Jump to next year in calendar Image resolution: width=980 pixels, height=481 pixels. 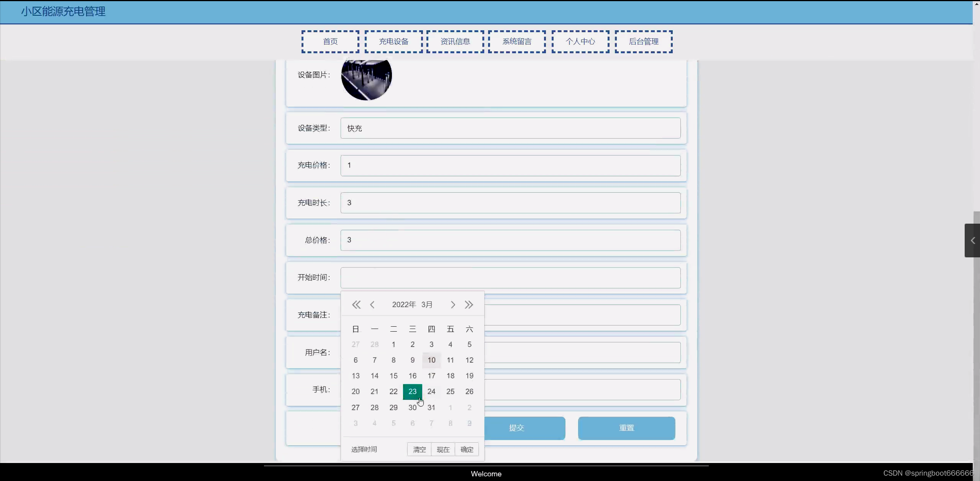point(469,305)
